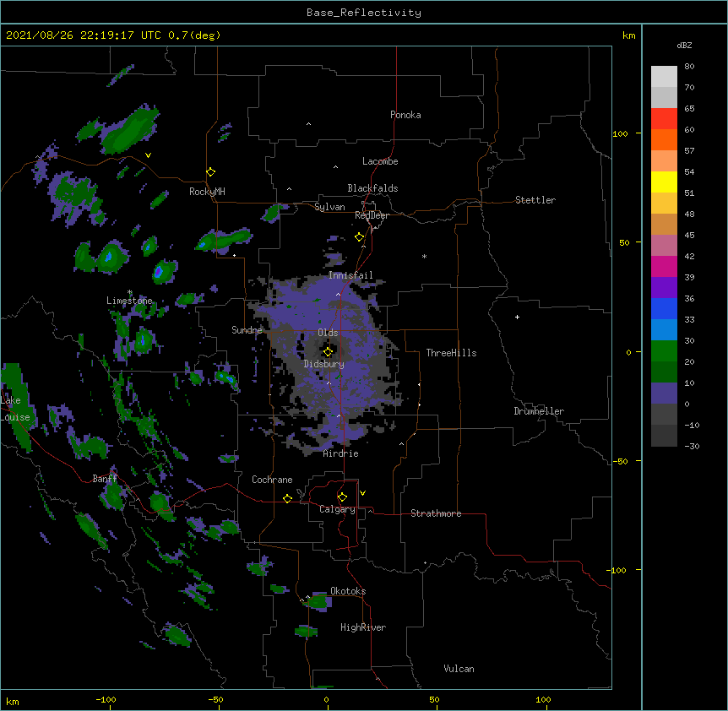Click the Blackfalds town label

(372, 188)
